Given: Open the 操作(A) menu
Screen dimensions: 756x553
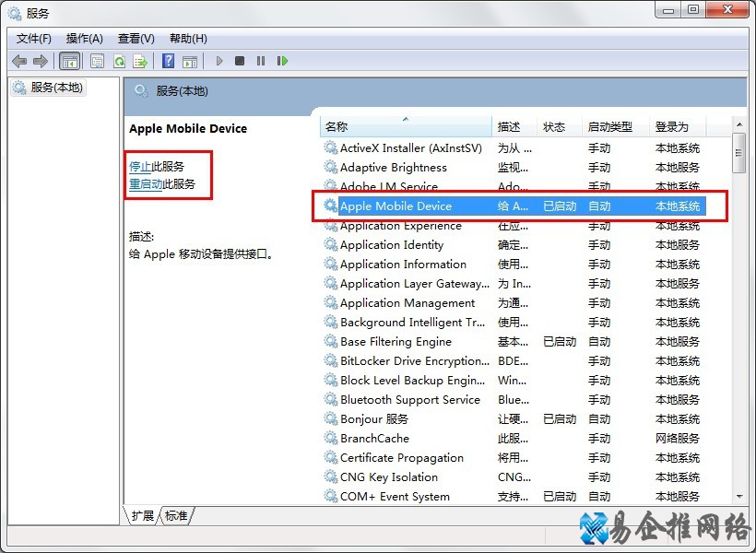Looking at the screenshot, I should 85,38.
